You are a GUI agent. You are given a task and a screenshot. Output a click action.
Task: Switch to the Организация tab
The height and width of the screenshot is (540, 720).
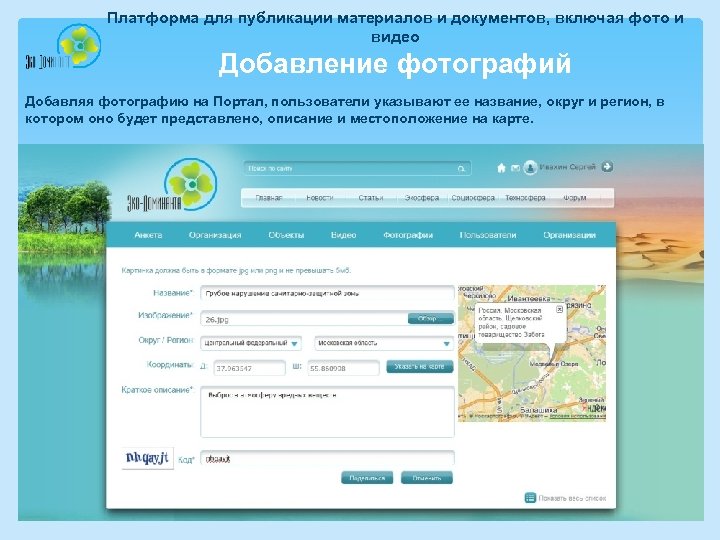tap(215, 235)
